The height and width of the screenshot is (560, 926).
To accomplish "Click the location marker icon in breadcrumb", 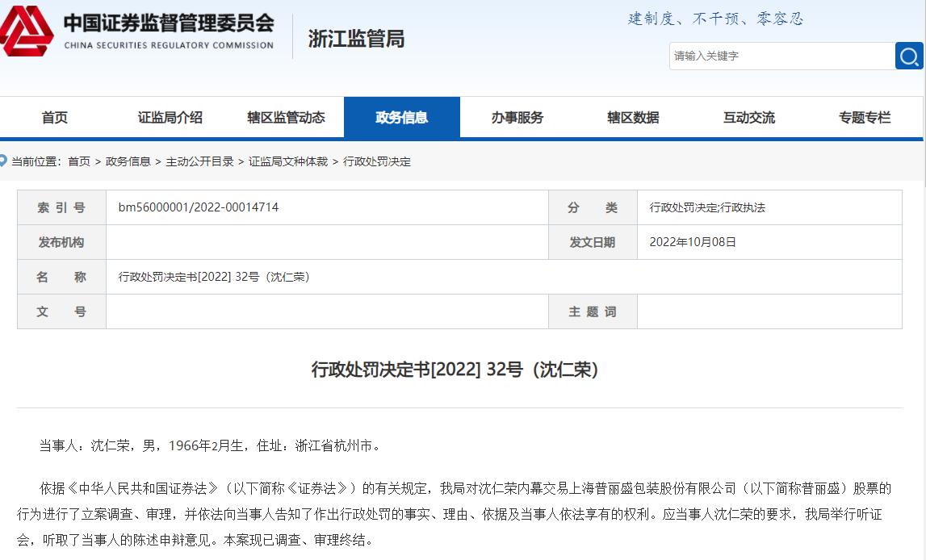I will [x=4, y=161].
